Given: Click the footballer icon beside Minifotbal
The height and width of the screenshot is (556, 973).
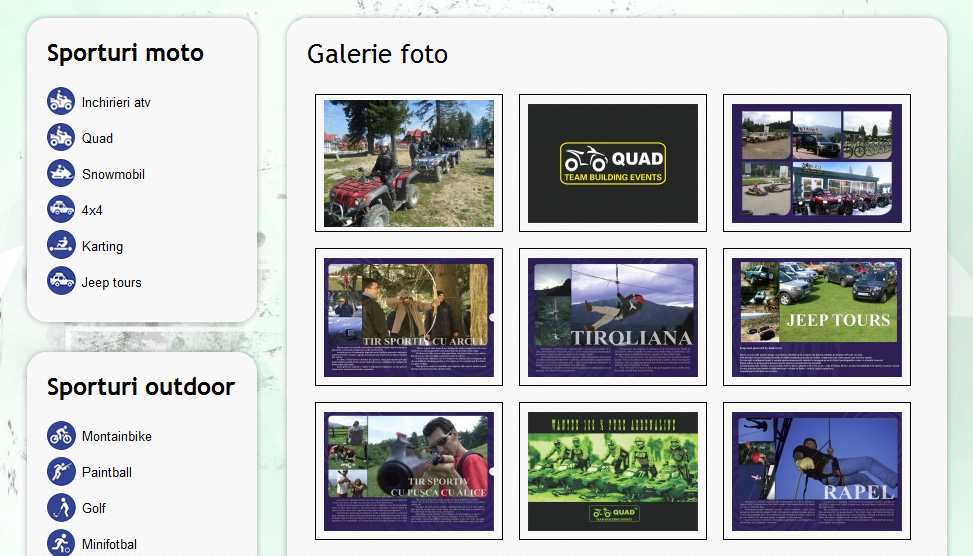Looking at the screenshot, I should (x=61, y=543).
